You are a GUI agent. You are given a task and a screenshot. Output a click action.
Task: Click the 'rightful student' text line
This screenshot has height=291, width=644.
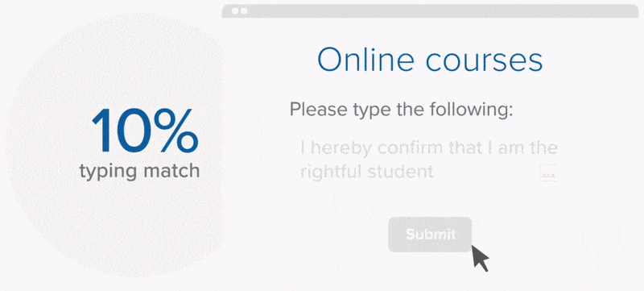click(367, 172)
